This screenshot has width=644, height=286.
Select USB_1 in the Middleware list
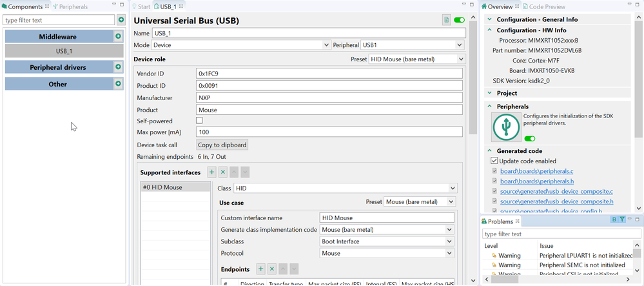coord(64,51)
